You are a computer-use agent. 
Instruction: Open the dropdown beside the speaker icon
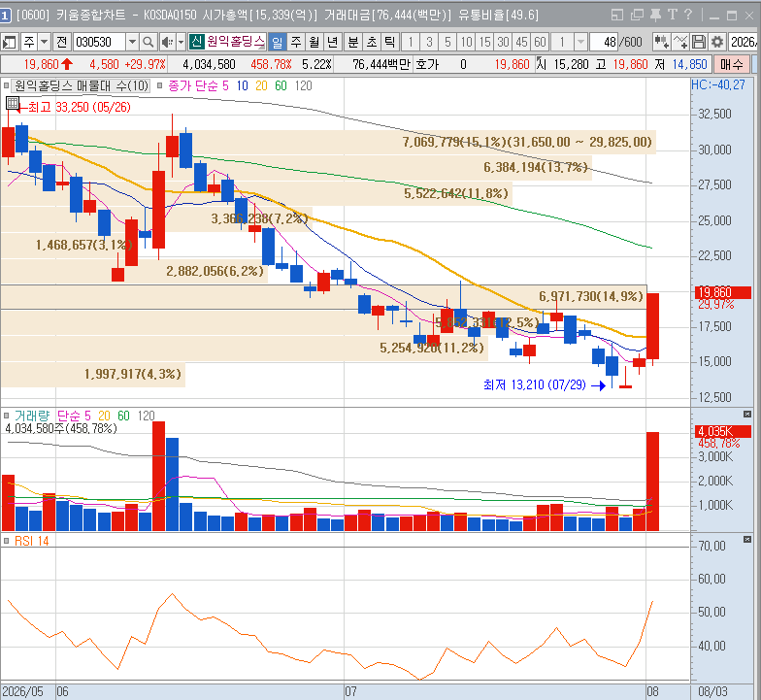(x=181, y=43)
